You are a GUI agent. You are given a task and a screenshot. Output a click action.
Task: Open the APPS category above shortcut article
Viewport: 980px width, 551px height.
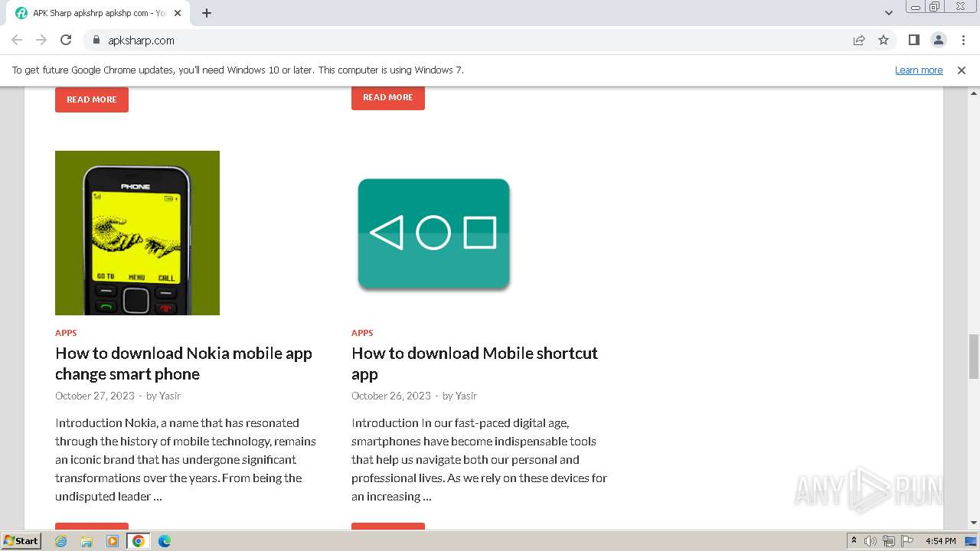click(x=362, y=333)
